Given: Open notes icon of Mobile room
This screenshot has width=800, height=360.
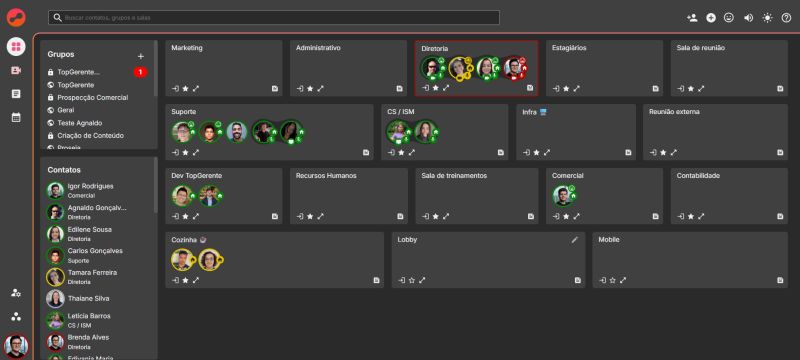Looking at the screenshot, I should [780, 280].
